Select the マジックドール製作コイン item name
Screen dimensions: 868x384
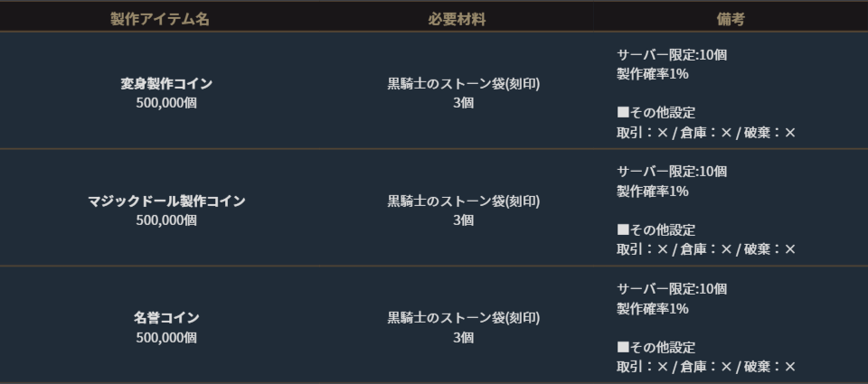(x=165, y=201)
